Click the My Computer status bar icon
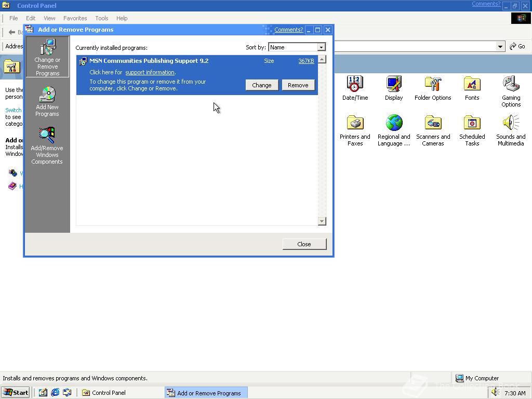Screen dimensions: 532x399 click(459, 378)
